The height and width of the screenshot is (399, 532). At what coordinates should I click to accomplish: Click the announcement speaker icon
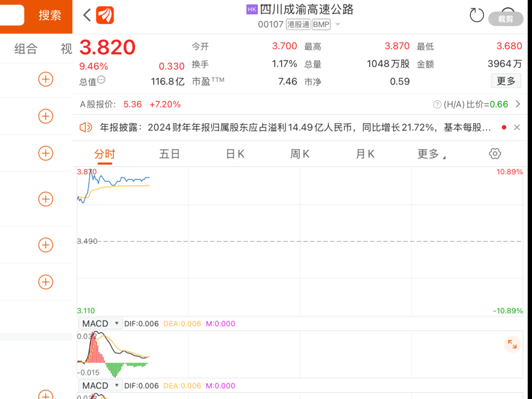coord(86,127)
